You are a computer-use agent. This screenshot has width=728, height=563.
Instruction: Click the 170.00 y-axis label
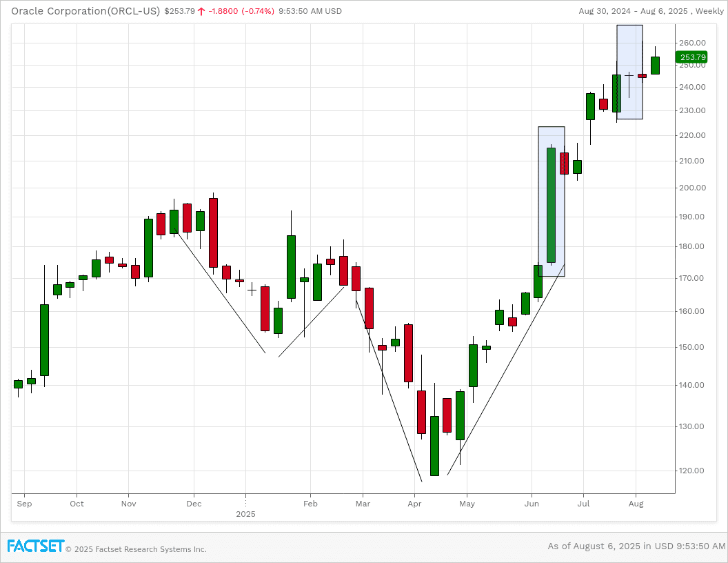(692, 278)
